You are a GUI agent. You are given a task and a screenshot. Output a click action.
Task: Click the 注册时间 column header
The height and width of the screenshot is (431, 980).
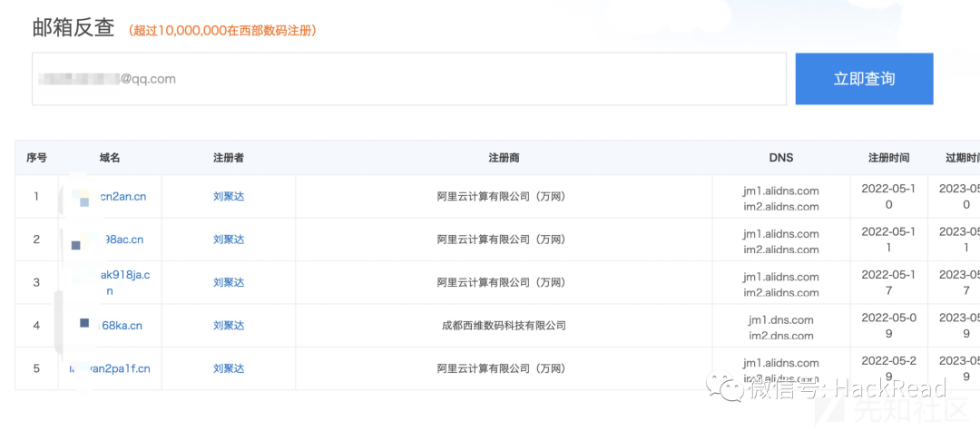[x=888, y=158]
